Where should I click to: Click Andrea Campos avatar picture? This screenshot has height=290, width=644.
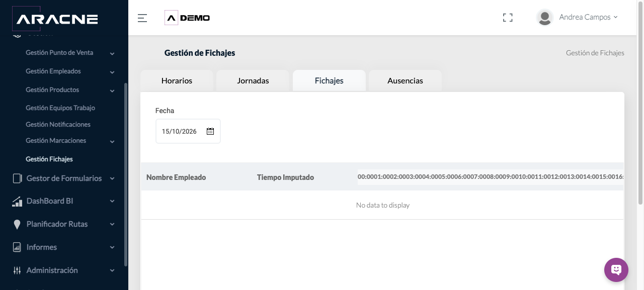[x=544, y=17]
